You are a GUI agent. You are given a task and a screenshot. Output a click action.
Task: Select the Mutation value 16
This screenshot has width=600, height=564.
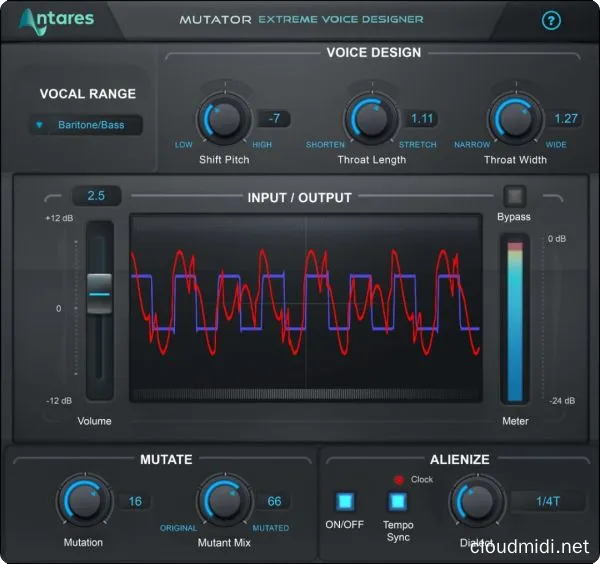[135, 501]
